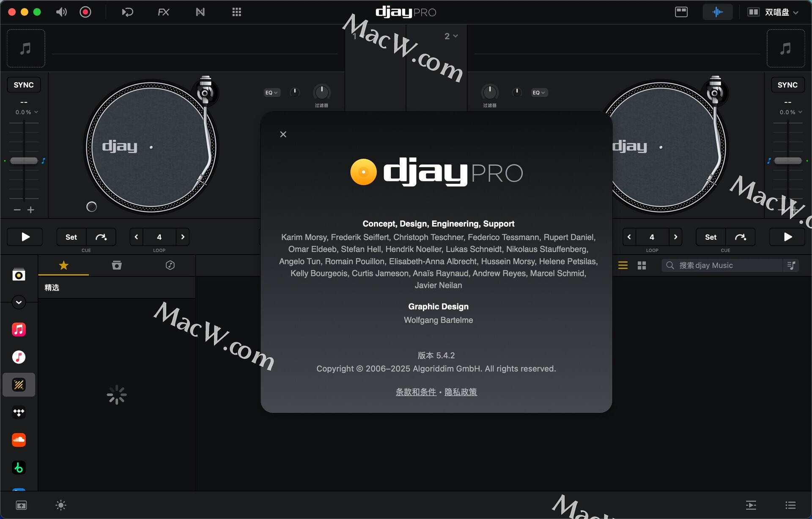Open the My Collection source icon

pyautogui.click(x=19, y=275)
